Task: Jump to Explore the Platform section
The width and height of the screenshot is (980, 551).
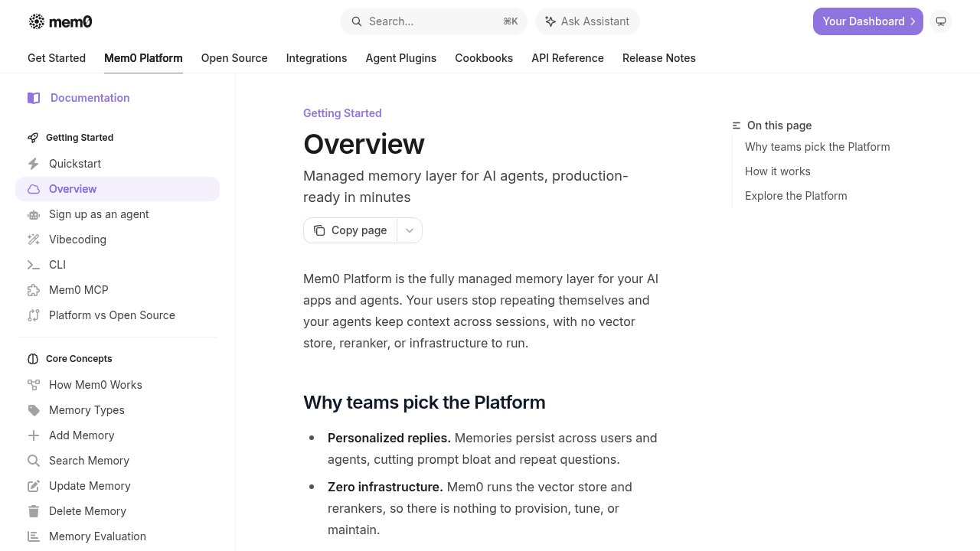Action: [x=796, y=196]
